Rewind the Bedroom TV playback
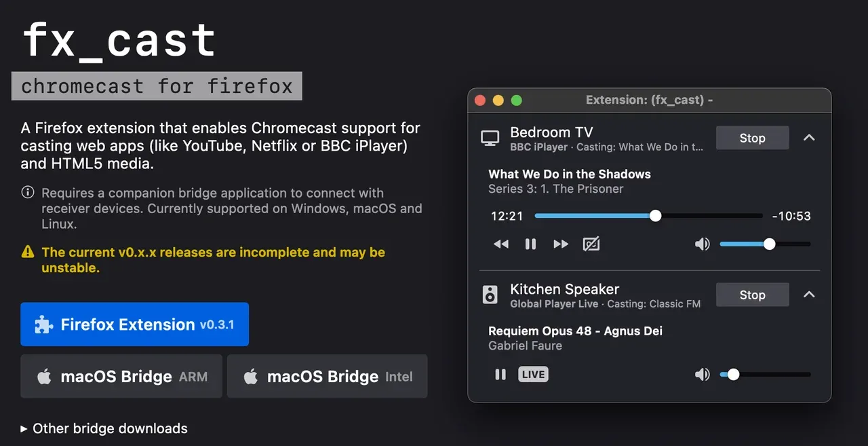This screenshot has width=868, height=446. pyautogui.click(x=501, y=244)
